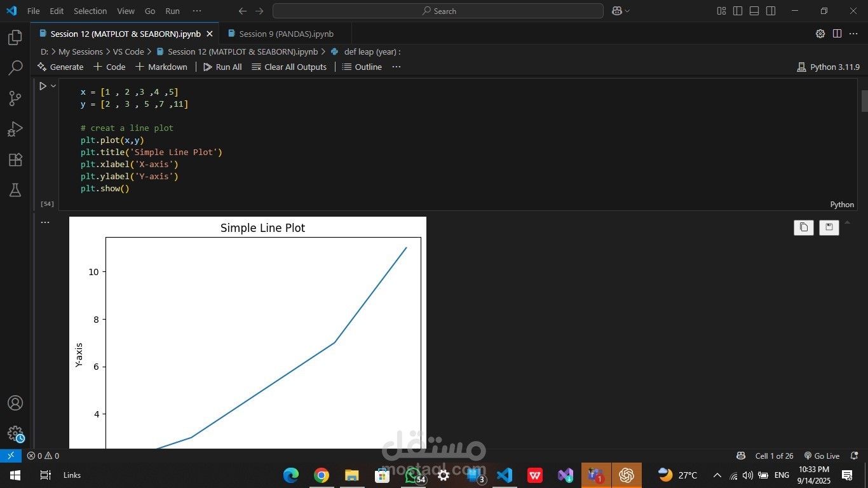Image resolution: width=868 pixels, height=488 pixels.
Task: Open Microsoft Edge from the taskbar
Action: coord(291,475)
